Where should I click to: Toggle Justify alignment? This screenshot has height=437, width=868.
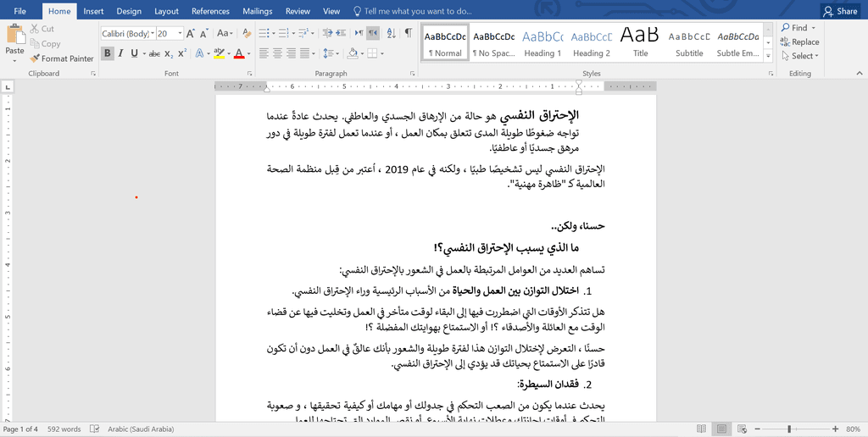coord(304,53)
